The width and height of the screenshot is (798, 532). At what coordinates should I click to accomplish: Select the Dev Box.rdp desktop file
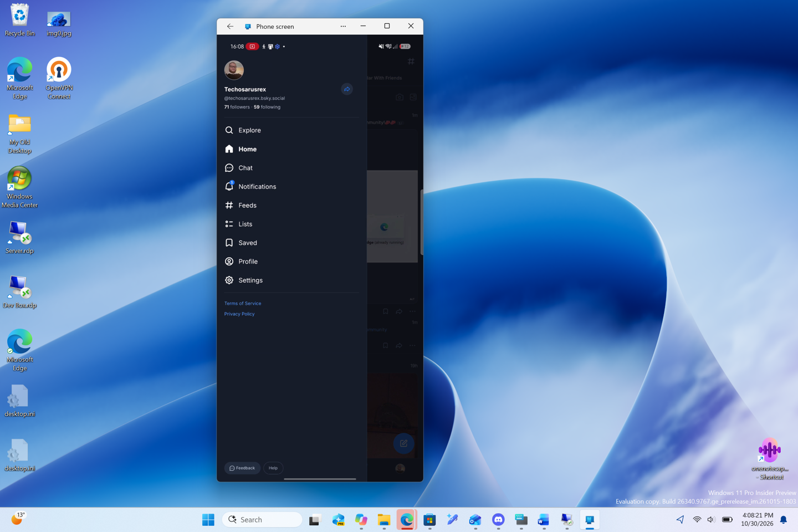19,292
